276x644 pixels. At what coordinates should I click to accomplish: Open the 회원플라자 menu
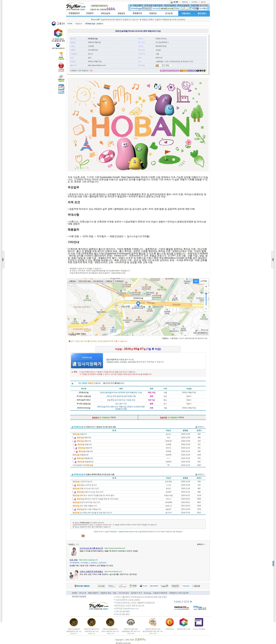point(137,14)
